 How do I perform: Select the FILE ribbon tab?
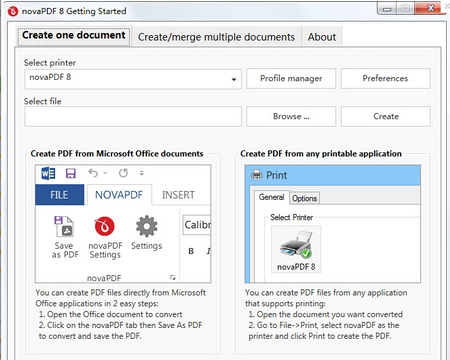point(59,195)
